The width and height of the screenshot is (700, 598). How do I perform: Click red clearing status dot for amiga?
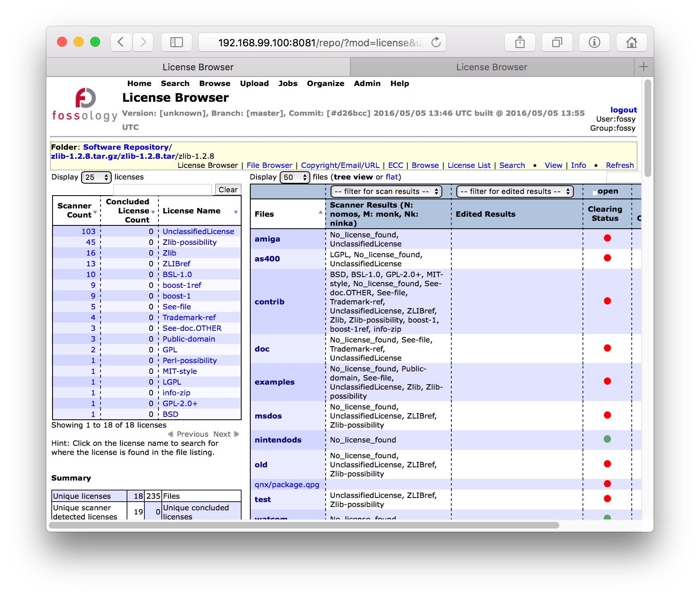(x=607, y=238)
